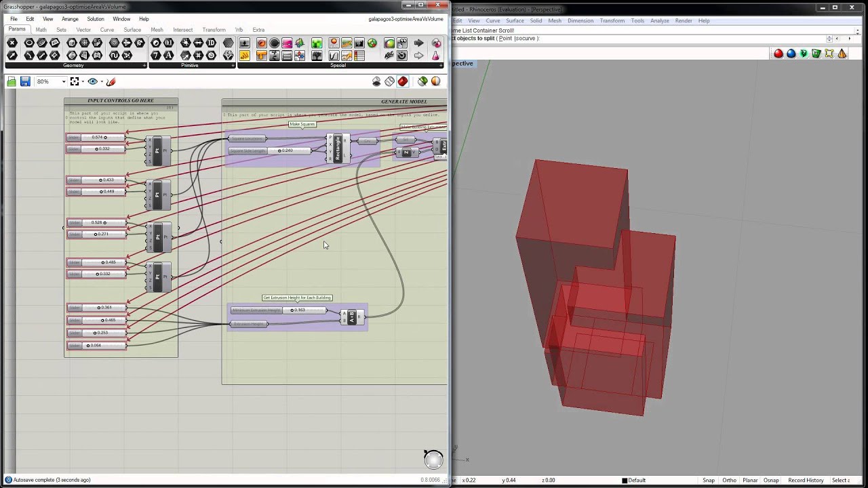Select the Number '0.1' parameter icon
868x488 pixels.
[x=169, y=43]
